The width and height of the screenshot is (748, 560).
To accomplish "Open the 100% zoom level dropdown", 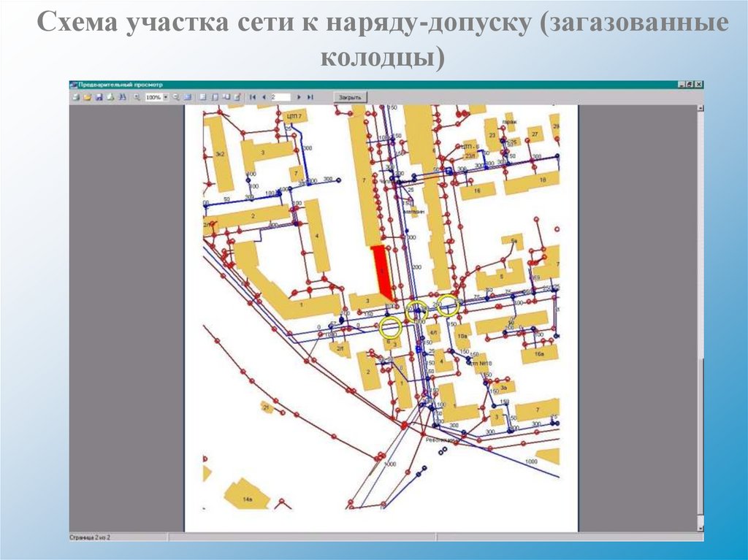I will click(x=166, y=97).
